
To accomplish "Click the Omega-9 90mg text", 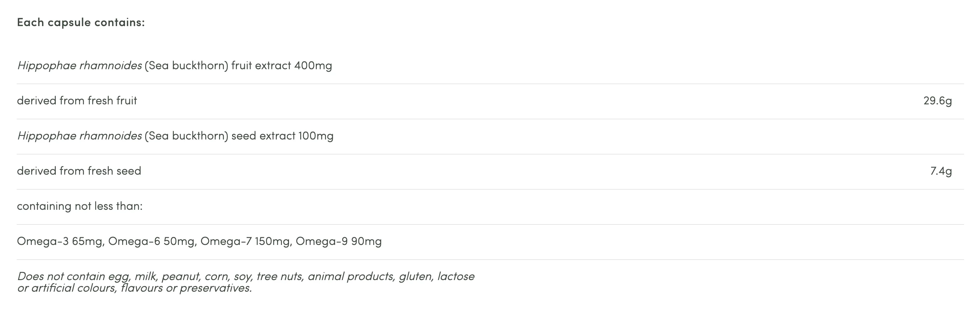I will 339,241.
